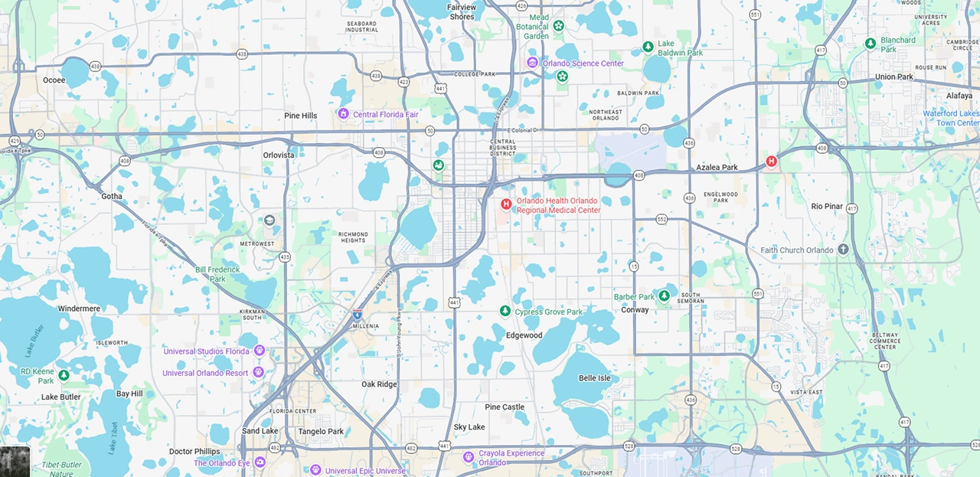The height and width of the screenshot is (477, 980).
Task: Click the Mead Botanical Garden marker icon
Action: [559, 28]
